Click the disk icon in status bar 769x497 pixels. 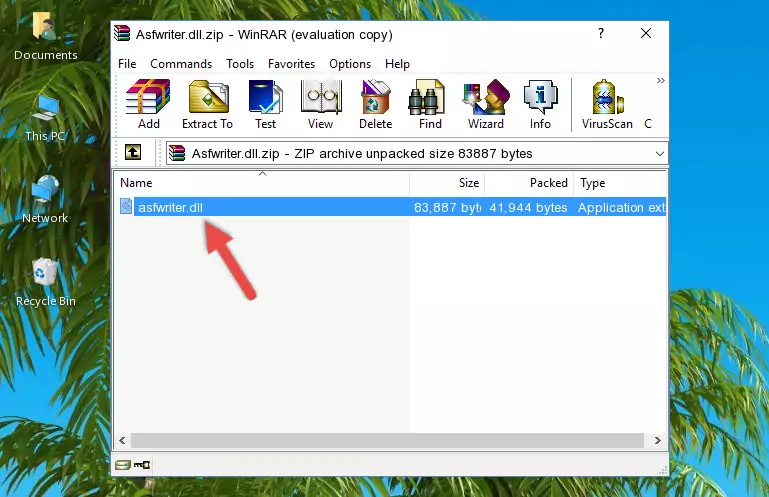123,465
